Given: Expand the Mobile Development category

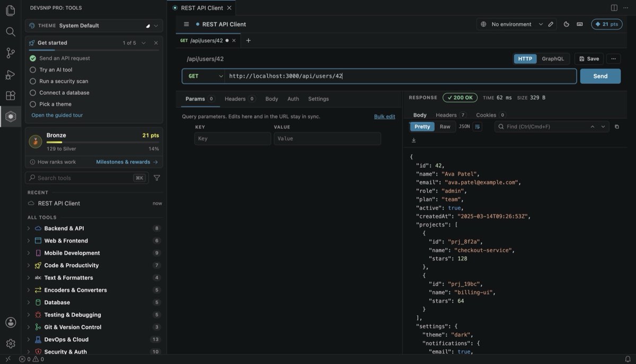Looking at the screenshot, I should (x=94, y=253).
